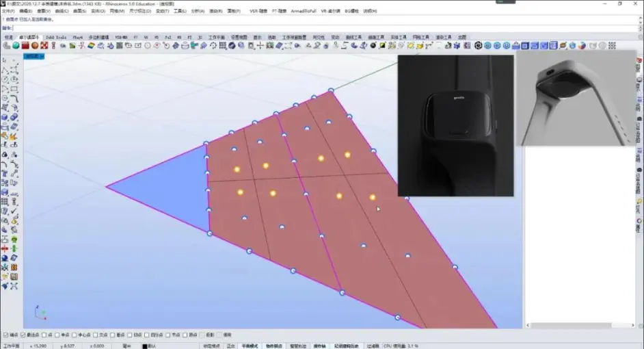Image resolution: width=644 pixels, height=349 pixels.
Task: Toggle 正交 Ortho in status bar
Action: point(231,346)
